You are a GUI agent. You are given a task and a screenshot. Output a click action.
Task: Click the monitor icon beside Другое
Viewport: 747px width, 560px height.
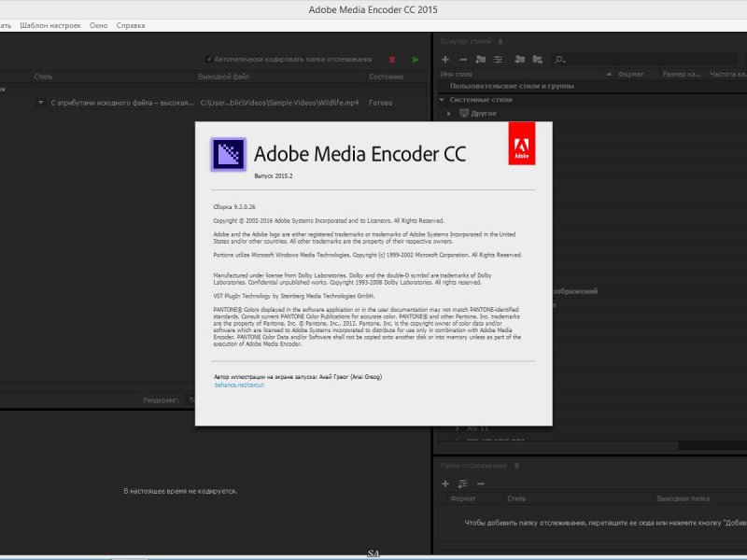point(464,113)
